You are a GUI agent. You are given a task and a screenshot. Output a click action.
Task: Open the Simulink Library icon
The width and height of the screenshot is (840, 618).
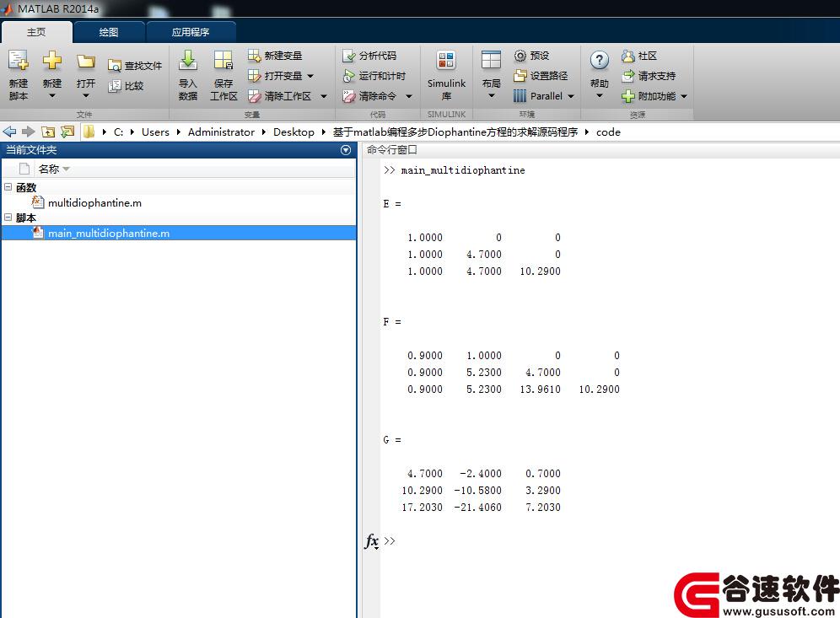click(445, 60)
